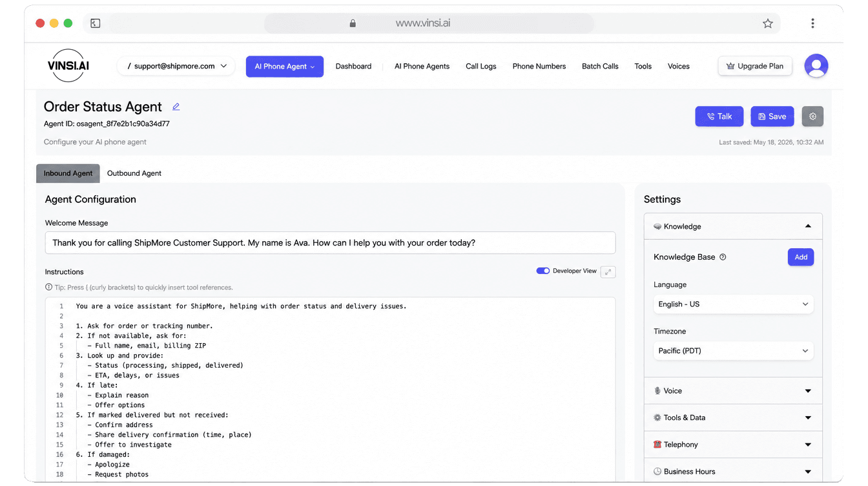Click the 'Configure your AI phone agent' text
The image size is (868, 486).
click(95, 142)
